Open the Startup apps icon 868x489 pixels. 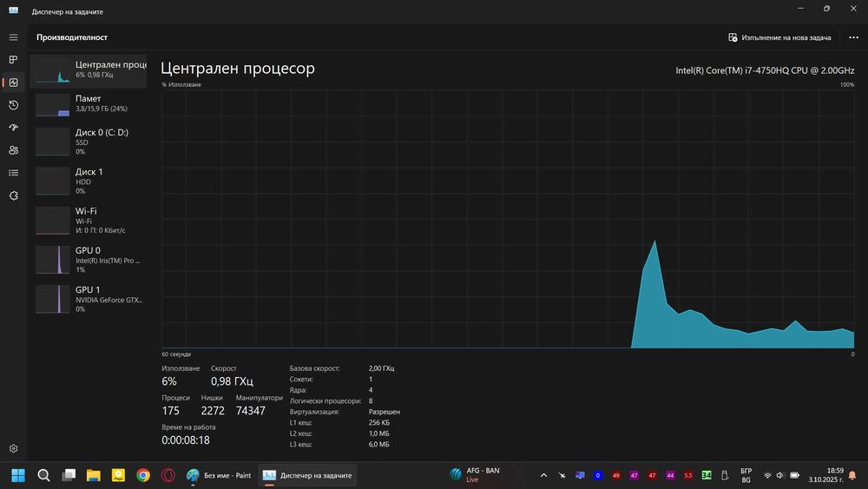pyautogui.click(x=13, y=128)
